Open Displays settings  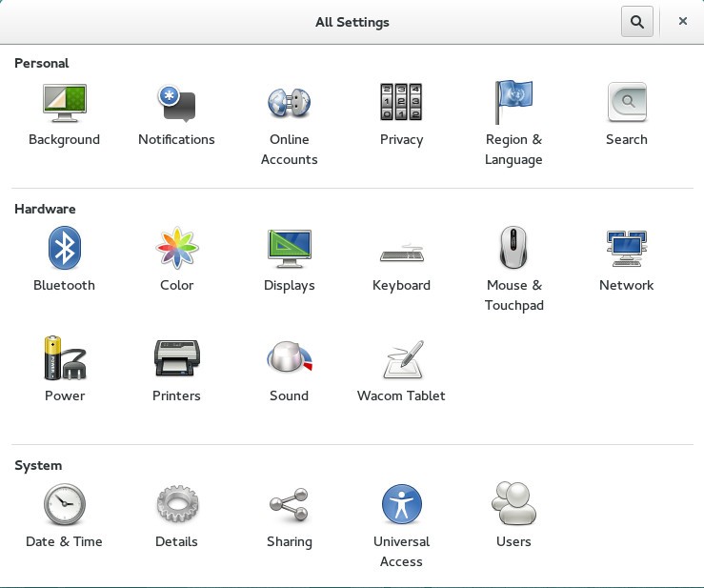pos(289,249)
